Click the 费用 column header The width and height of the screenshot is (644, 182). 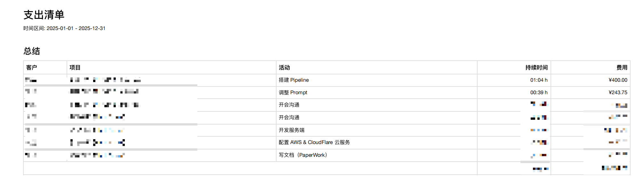[x=622, y=67]
